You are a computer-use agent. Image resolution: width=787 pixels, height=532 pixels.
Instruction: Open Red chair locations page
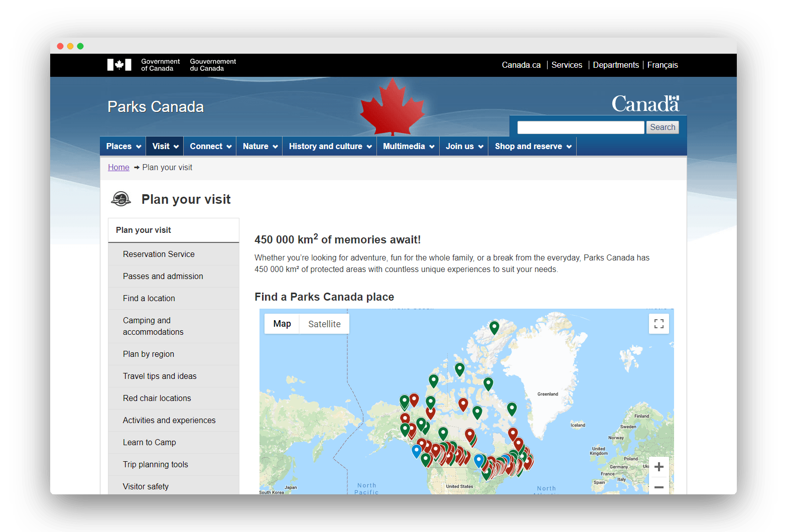tap(174, 398)
